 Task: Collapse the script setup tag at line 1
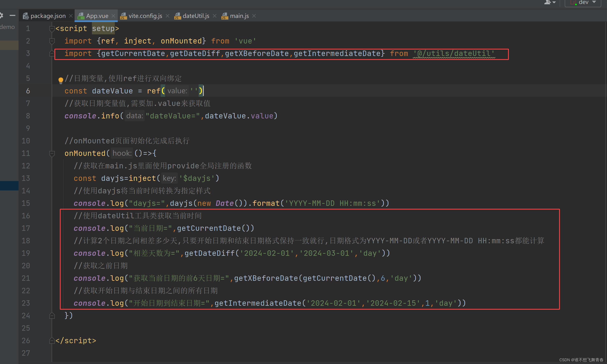click(52, 29)
